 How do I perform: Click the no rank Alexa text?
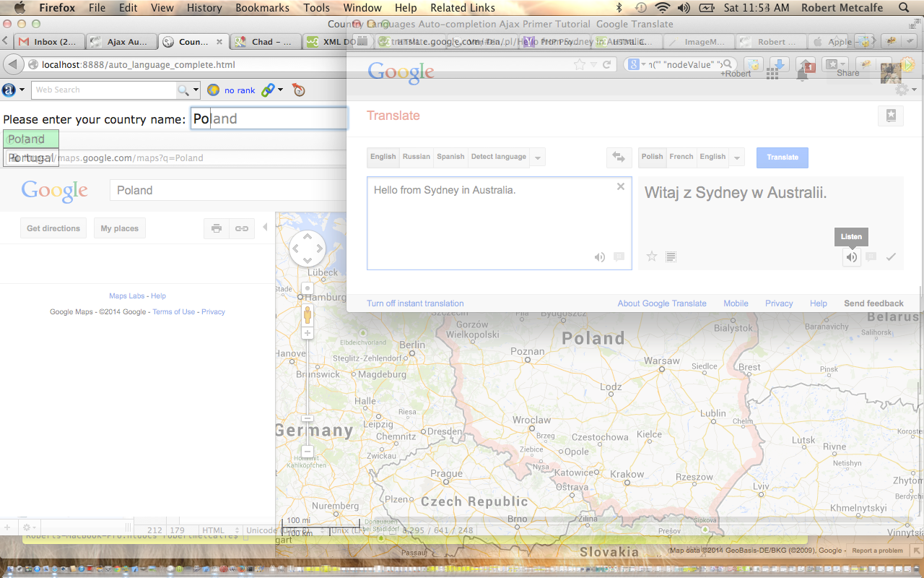point(240,90)
